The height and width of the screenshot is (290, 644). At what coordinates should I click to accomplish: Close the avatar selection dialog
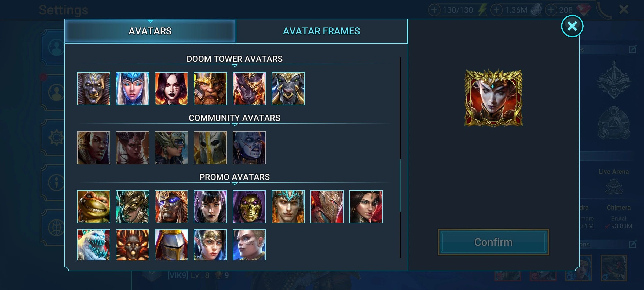pos(572,26)
